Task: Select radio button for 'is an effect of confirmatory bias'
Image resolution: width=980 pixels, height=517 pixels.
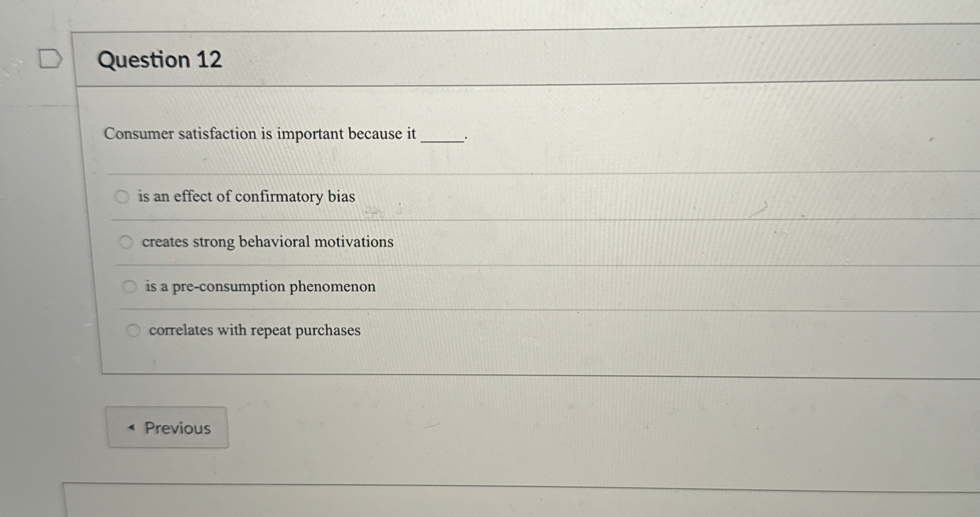Action: [124, 196]
